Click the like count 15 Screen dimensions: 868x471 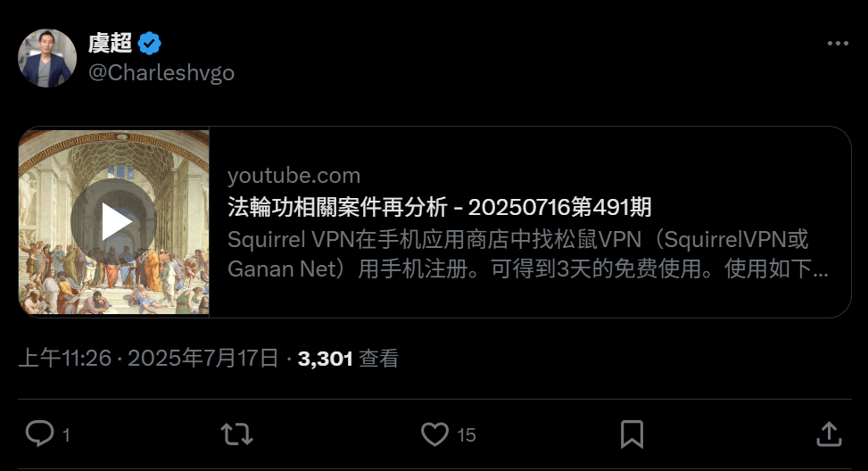coord(467,435)
